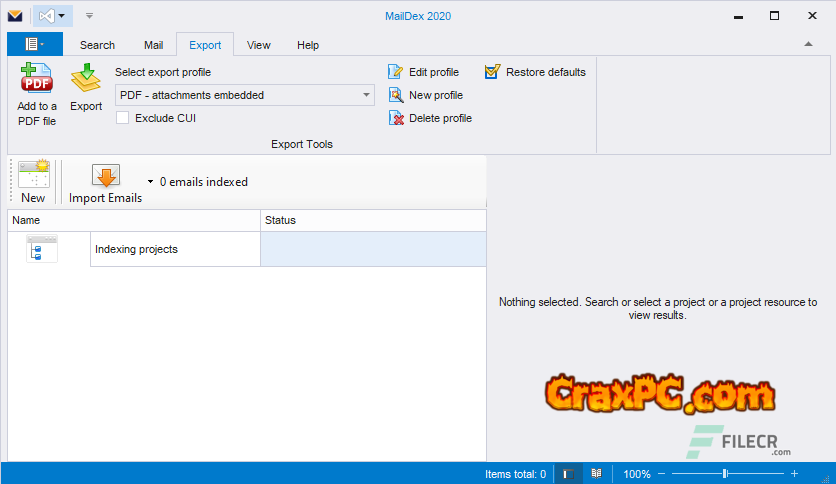Expand the emails indexed dropdown arrow
This screenshot has height=484, width=836.
(150, 182)
